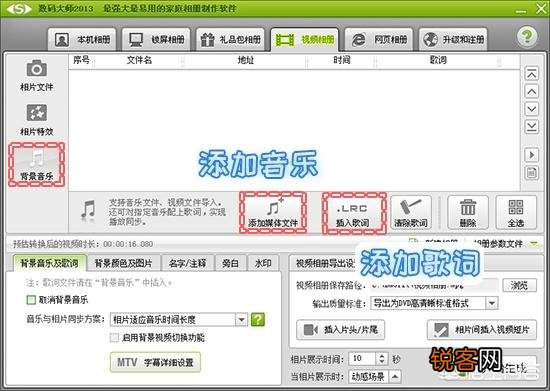
Task: Open 水印 settings tab
Action: coord(263,263)
